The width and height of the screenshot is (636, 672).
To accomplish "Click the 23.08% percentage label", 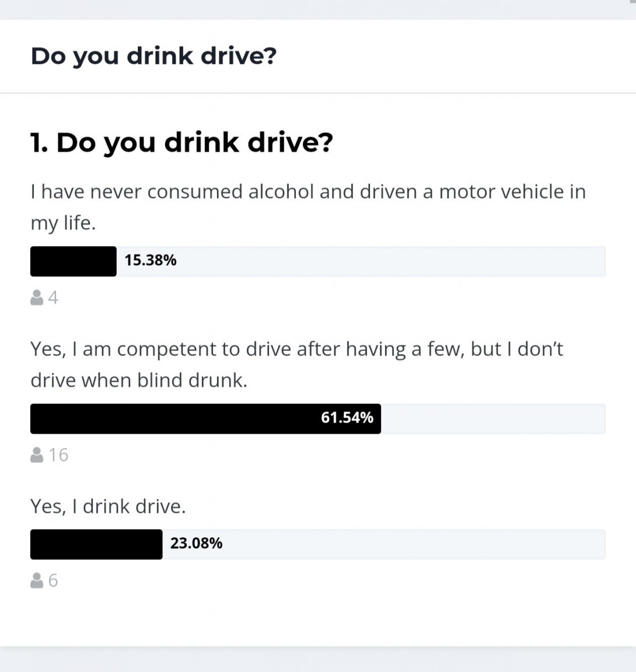I will click(x=196, y=543).
